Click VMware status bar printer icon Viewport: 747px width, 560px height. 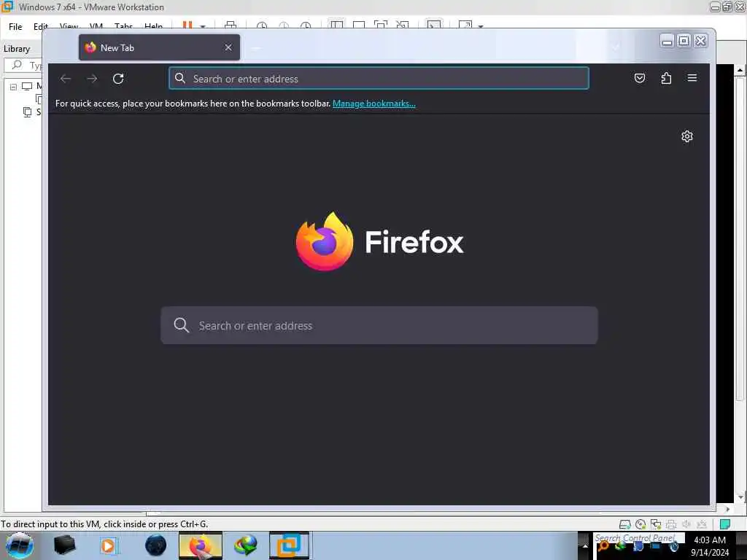pos(671,524)
